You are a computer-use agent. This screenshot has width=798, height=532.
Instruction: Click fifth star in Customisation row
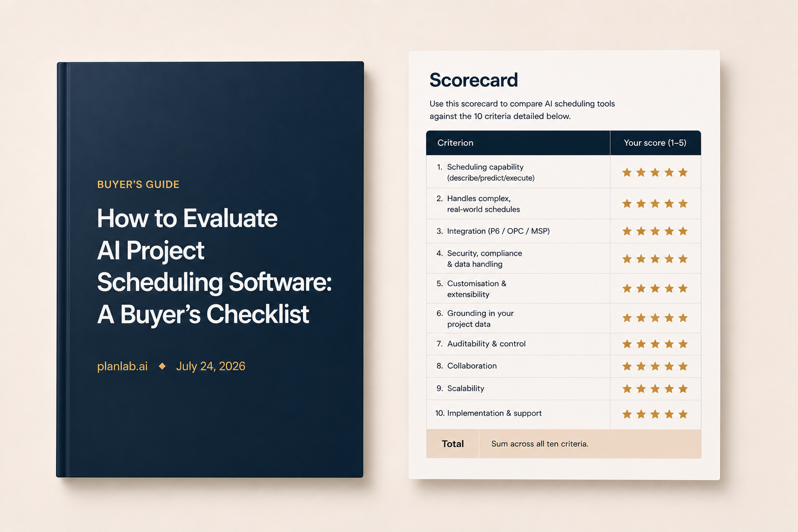pyautogui.click(x=683, y=288)
